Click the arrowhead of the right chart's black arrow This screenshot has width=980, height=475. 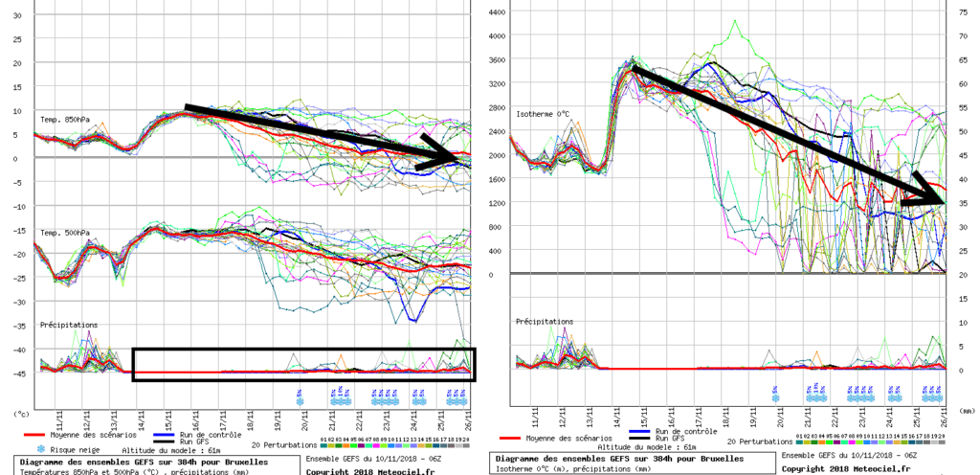pyautogui.click(x=930, y=192)
